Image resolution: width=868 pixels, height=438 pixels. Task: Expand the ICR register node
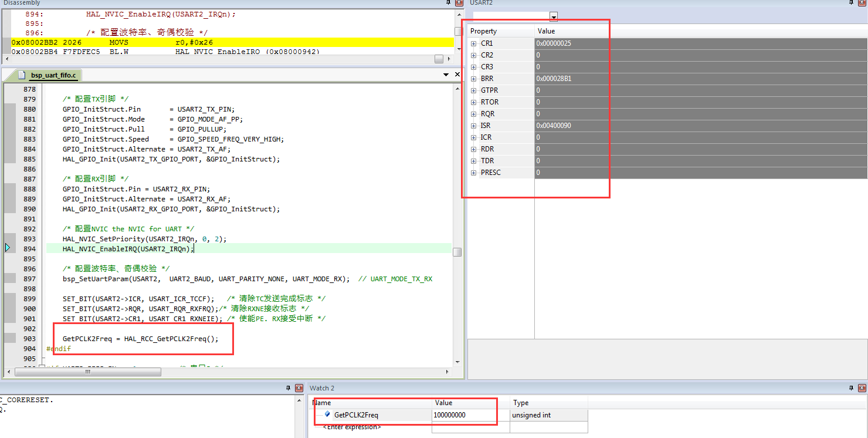click(474, 137)
